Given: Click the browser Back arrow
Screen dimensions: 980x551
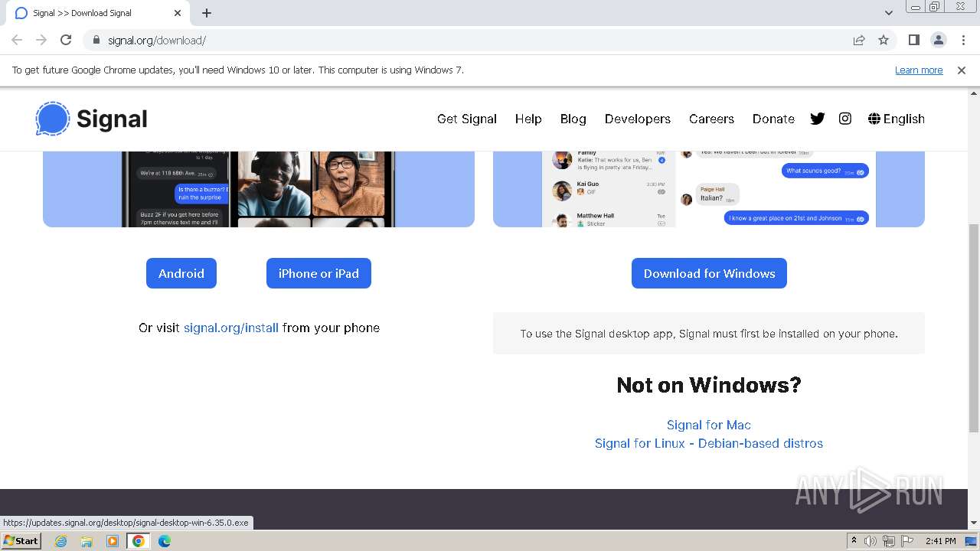Looking at the screenshot, I should click(17, 40).
